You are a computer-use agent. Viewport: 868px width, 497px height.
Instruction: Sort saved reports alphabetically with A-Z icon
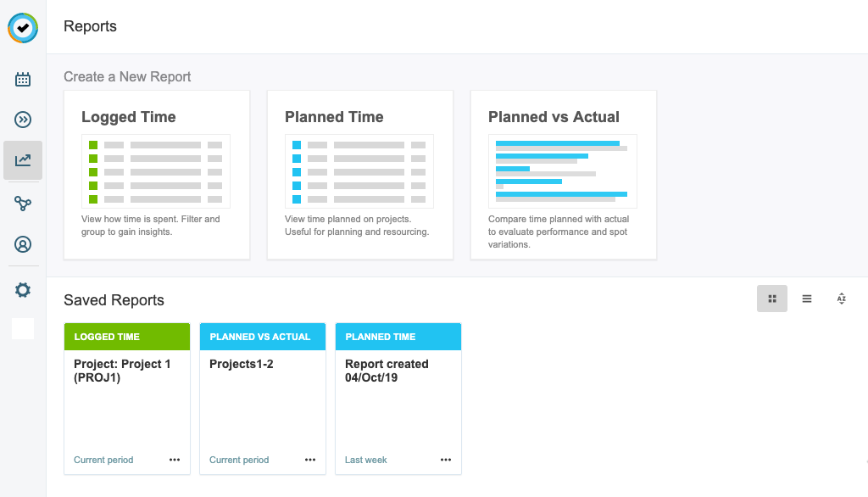(x=841, y=299)
